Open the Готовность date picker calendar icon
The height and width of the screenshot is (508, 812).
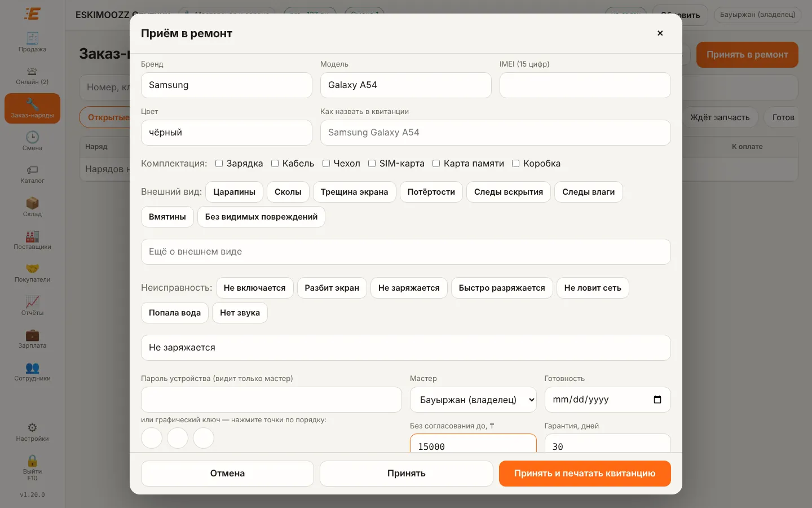(x=657, y=400)
